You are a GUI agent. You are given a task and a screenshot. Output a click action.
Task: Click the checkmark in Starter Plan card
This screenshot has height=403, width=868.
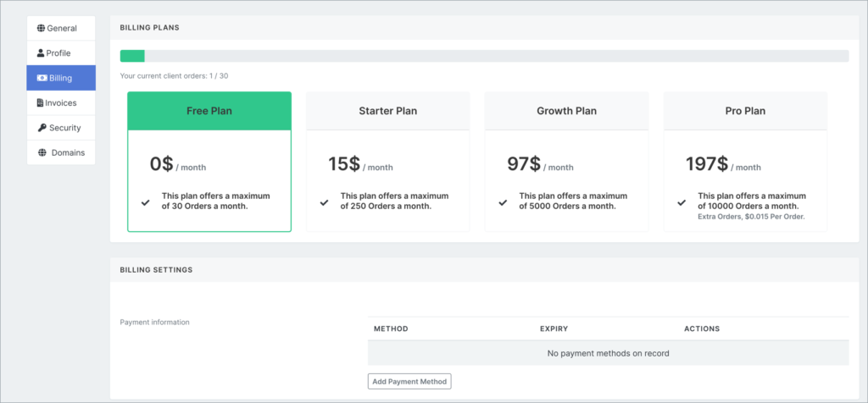point(324,202)
